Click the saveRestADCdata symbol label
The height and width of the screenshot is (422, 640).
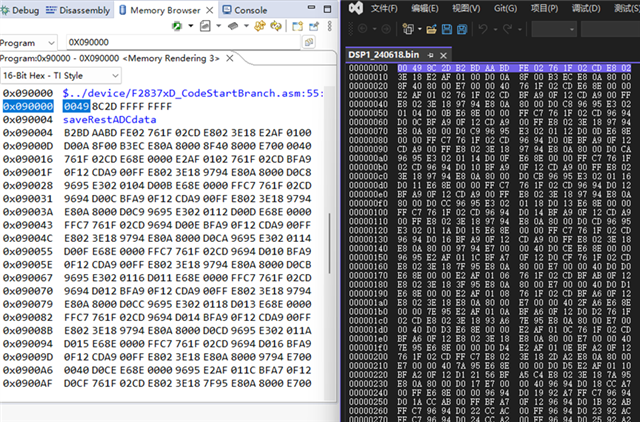(x=109, y=120)
